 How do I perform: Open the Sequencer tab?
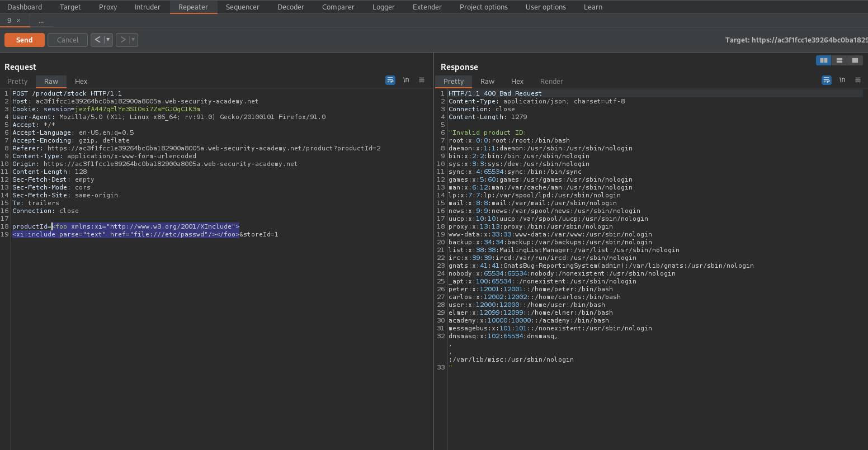(243, 7)
